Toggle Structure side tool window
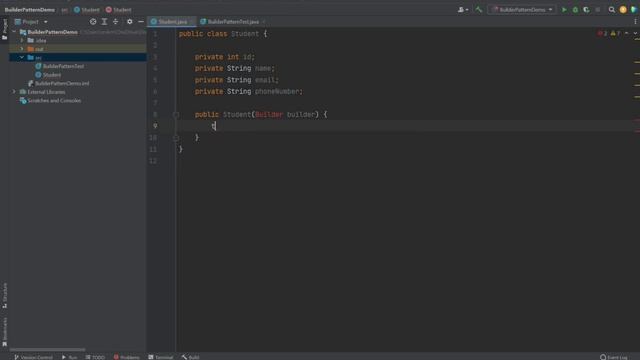The width and height of the screenshot is (640, 360). click(x=4, y=295)
